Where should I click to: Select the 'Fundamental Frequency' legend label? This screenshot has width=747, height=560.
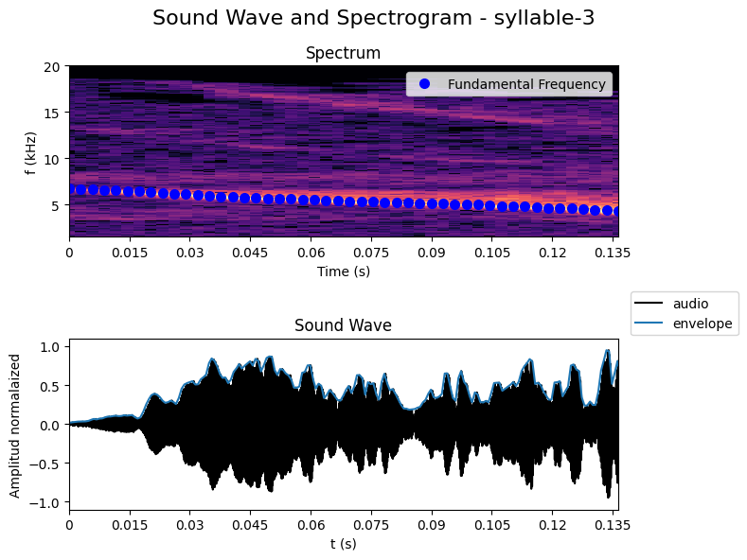[x=526, y=84]
